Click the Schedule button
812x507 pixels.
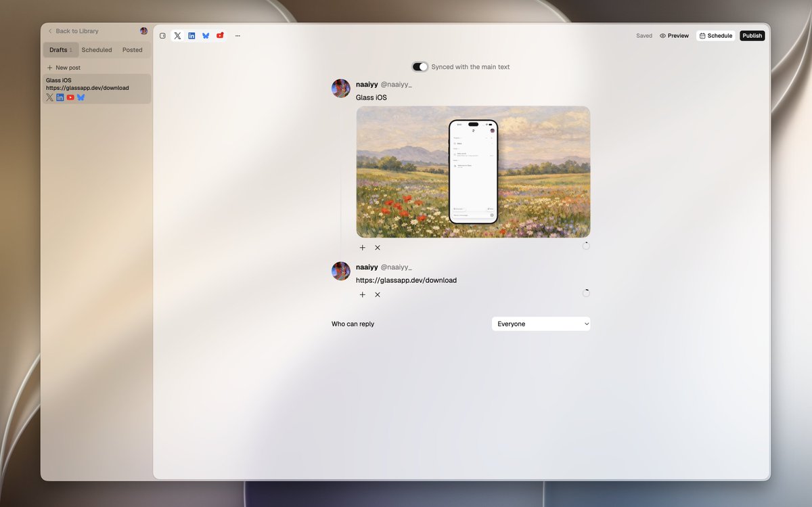click(x=716, y=36)
